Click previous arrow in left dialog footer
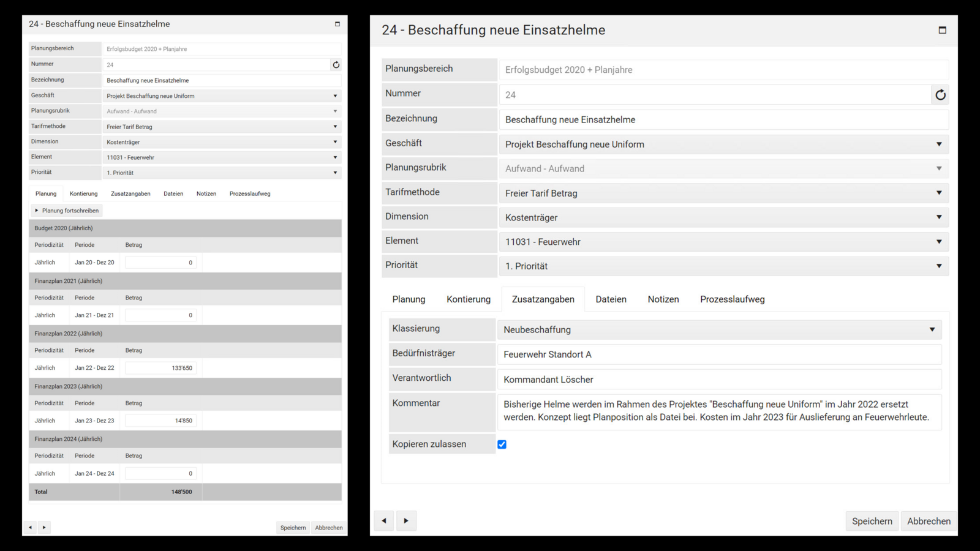Image resolution: width=980 pixels, height=551 pixels. tap(30, 527)
